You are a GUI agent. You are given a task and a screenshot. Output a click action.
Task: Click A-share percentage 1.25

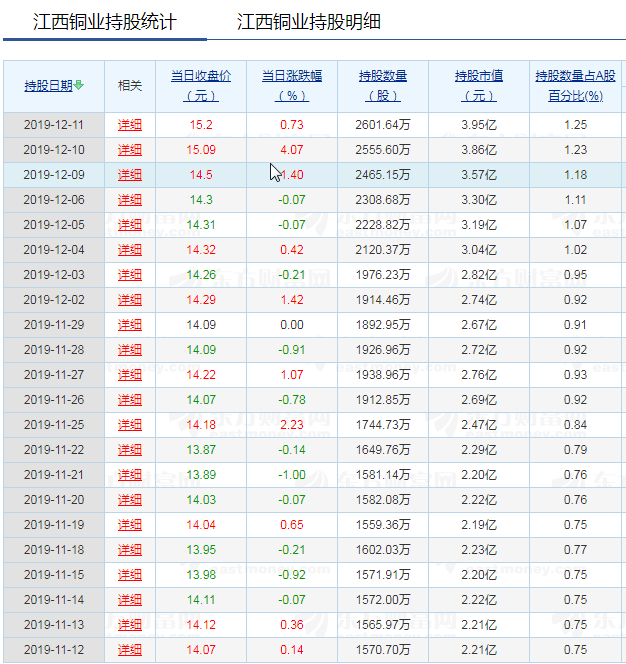(x=576, y=125)
